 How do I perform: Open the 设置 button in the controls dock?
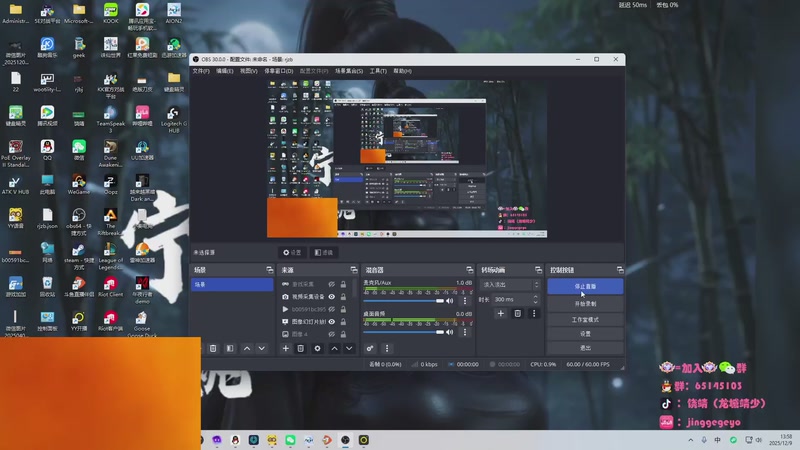585,334
